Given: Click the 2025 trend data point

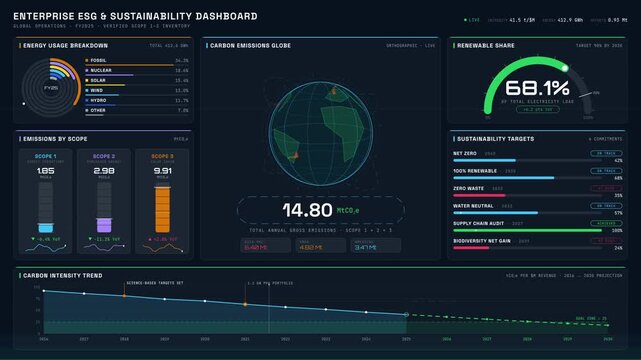Looking at the screenshot, I should tap(406, 315).
